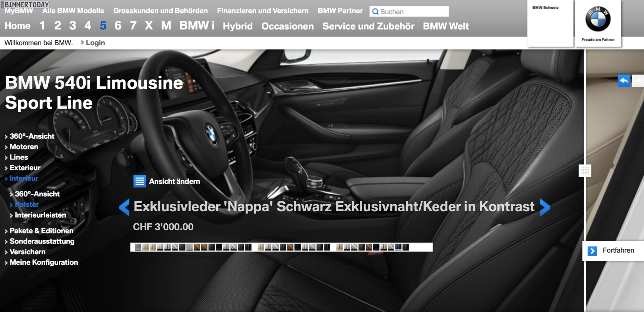Click the Login link

click(x=95, y=43)
